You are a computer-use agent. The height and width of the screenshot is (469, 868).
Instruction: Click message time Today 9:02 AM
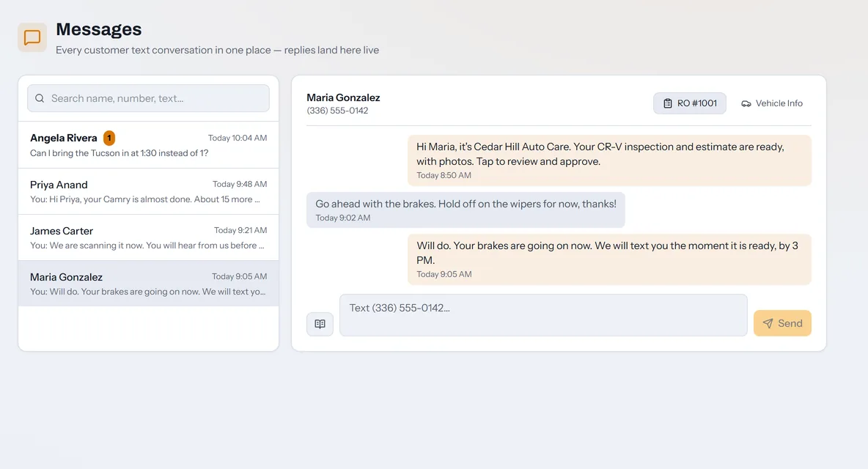(342, 218)
